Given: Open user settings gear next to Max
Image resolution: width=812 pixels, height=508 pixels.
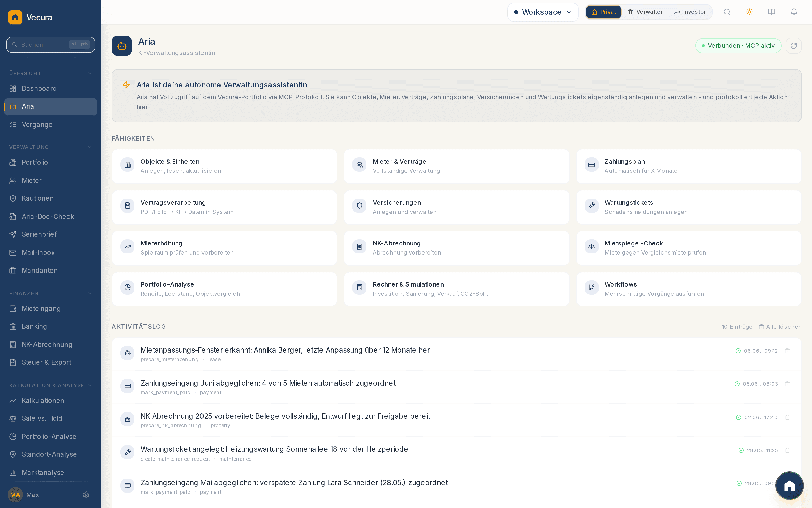Looking at the screenshot, I should (86, 495).
